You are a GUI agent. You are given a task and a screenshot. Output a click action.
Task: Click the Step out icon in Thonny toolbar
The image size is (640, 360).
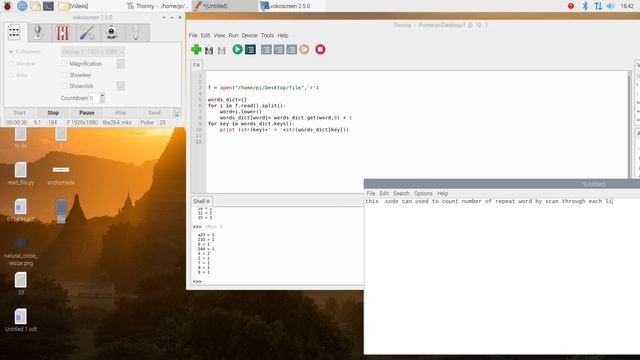[291, 49]
